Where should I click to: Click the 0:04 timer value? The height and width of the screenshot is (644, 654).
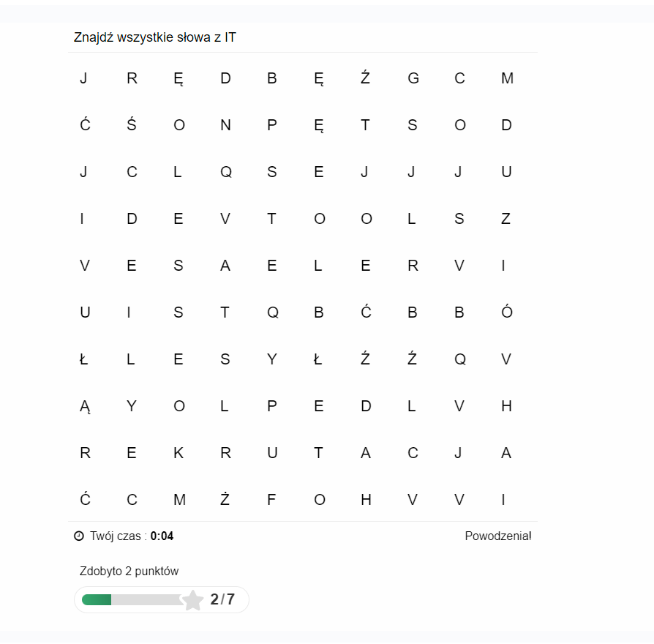[x=162, y=536]
